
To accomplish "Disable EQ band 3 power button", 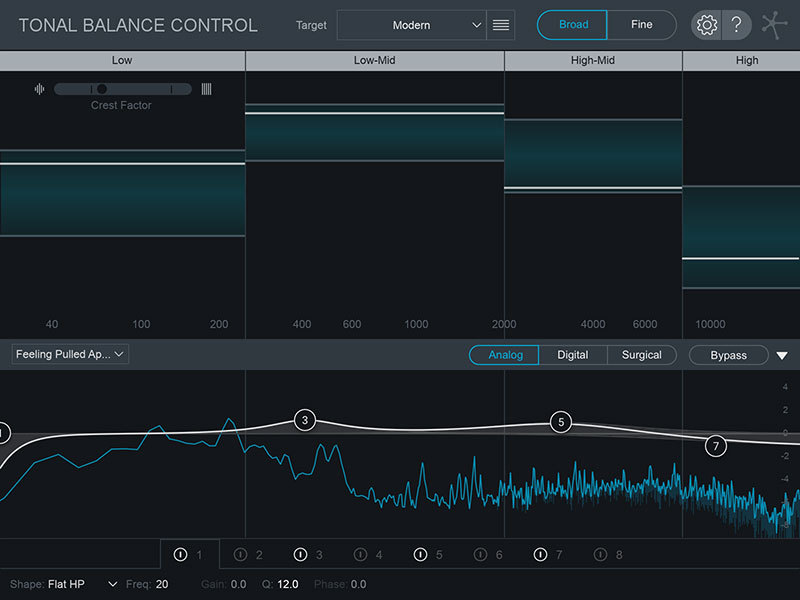I will tap(301, 554).
